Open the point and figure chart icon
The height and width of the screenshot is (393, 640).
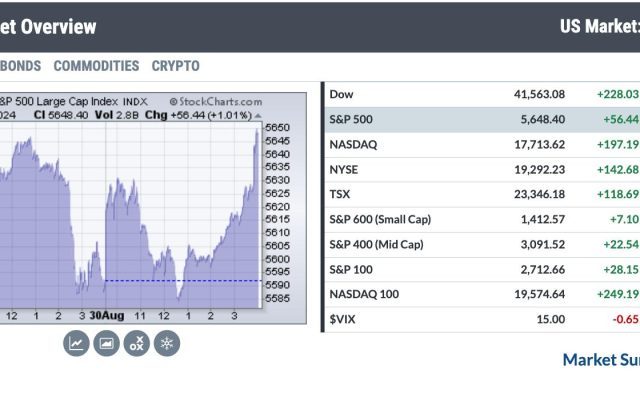coord(137,343)
